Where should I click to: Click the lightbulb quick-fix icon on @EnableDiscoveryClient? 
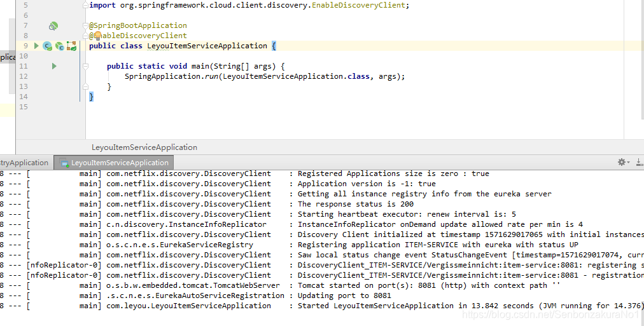(98, 35)
